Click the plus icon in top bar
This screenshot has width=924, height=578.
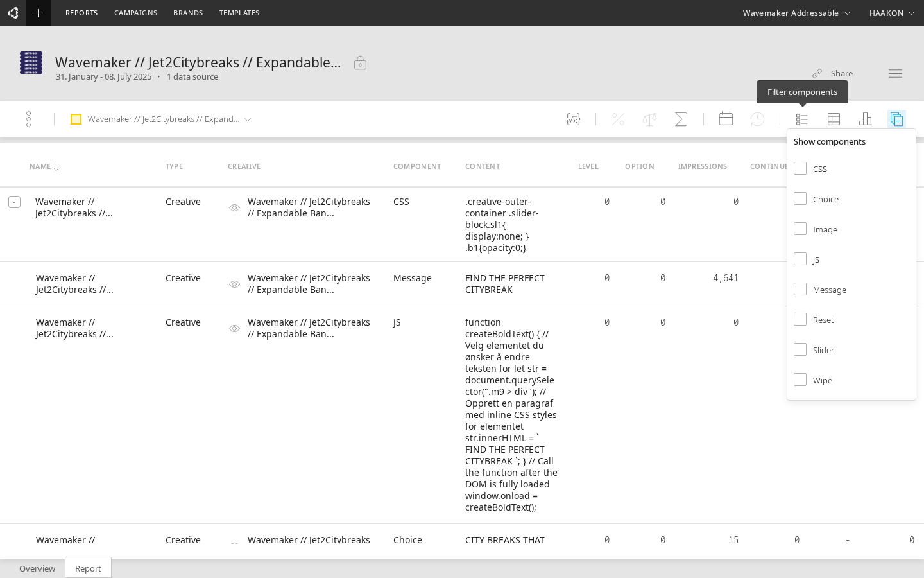(x=38, y=13)
